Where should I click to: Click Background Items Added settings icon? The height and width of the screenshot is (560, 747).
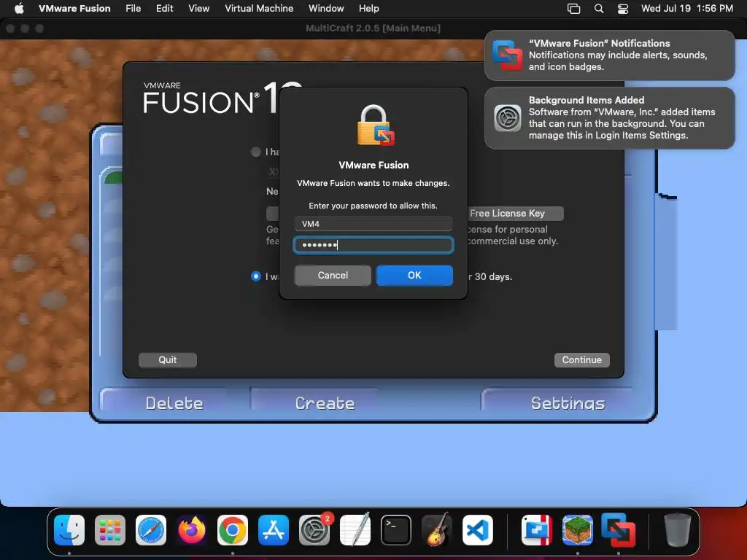pyautogui.click(x=508, y=117)
